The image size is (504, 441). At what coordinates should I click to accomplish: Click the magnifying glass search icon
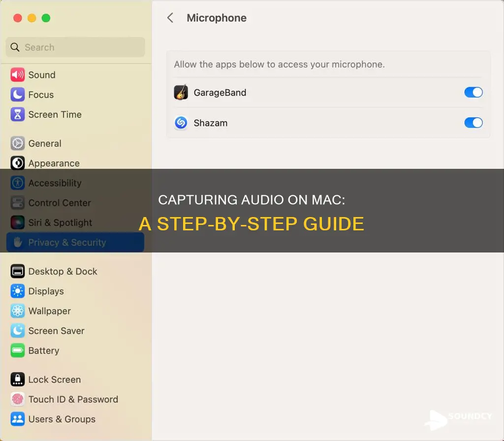click(15, 47)
